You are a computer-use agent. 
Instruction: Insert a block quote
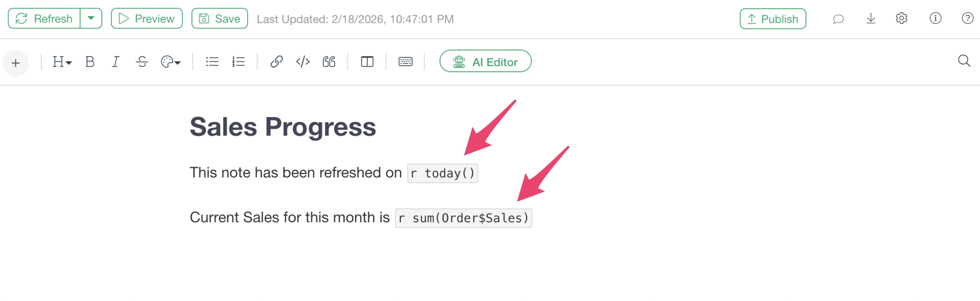(329, 62)
